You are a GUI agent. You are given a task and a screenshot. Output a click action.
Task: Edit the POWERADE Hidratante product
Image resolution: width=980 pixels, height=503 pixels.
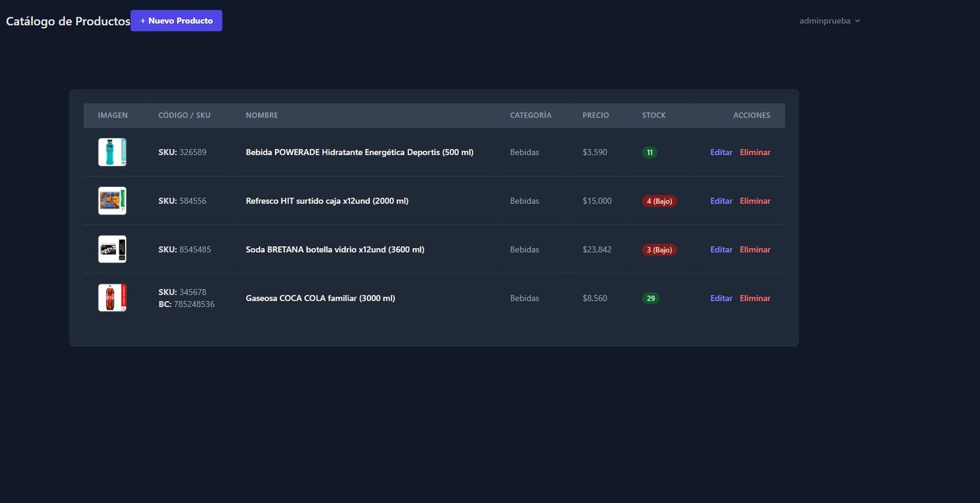721,153
